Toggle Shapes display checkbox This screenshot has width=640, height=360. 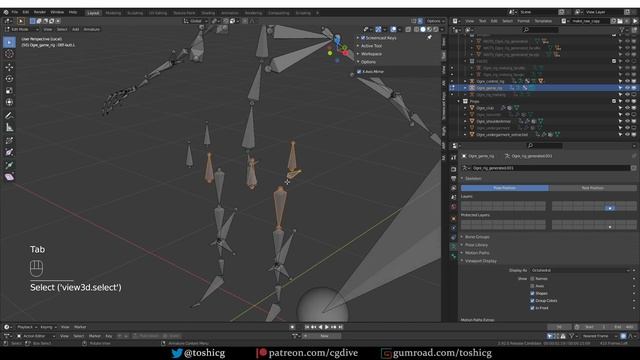[x=532, y=293]
